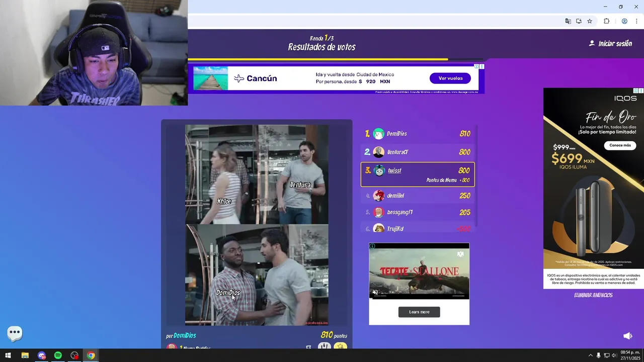Viewport: 644px width, 362px height.
Task: Click the ELIMINAR ANUNCIOS link
Action: pos(593,295)
